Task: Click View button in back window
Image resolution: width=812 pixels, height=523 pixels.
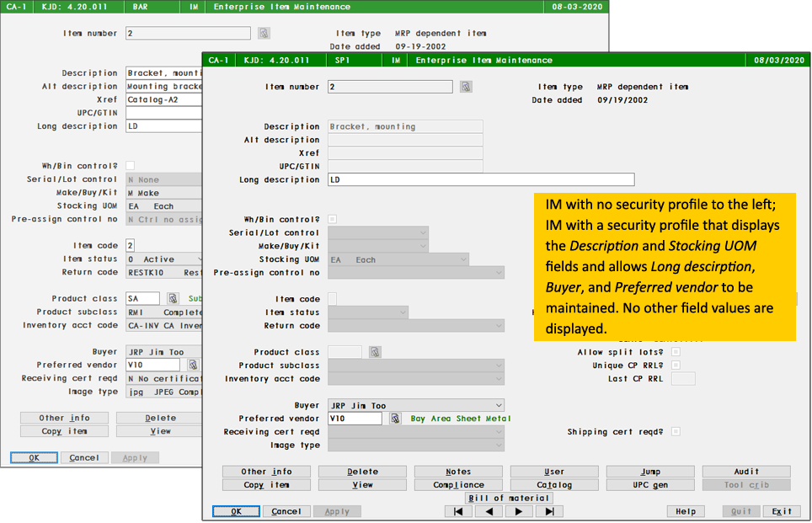Action: click(159, 431)
